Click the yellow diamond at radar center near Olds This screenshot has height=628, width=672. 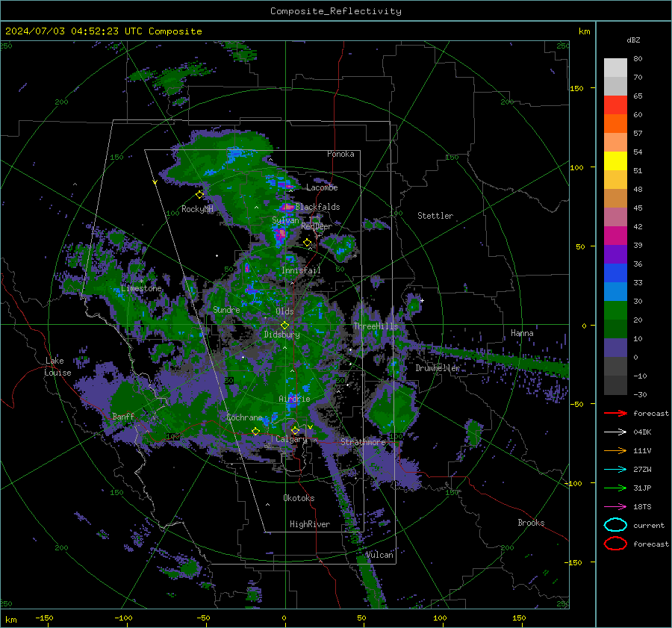point(284,326)
